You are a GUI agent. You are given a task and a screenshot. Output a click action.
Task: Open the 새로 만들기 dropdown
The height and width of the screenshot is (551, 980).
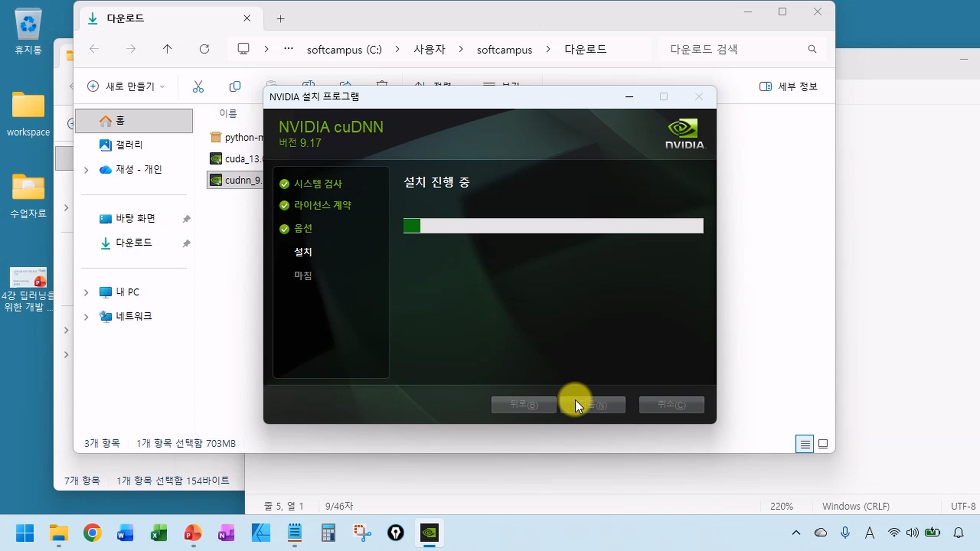point(126,87)
